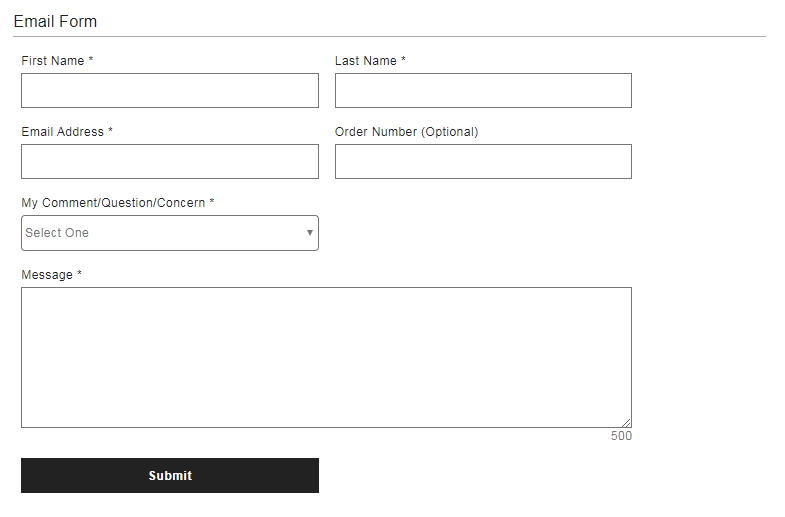Click the dropdown arrow for Comment/Question/Concern
This screenshot has height=517, width=785.
(x=310, y=233)
